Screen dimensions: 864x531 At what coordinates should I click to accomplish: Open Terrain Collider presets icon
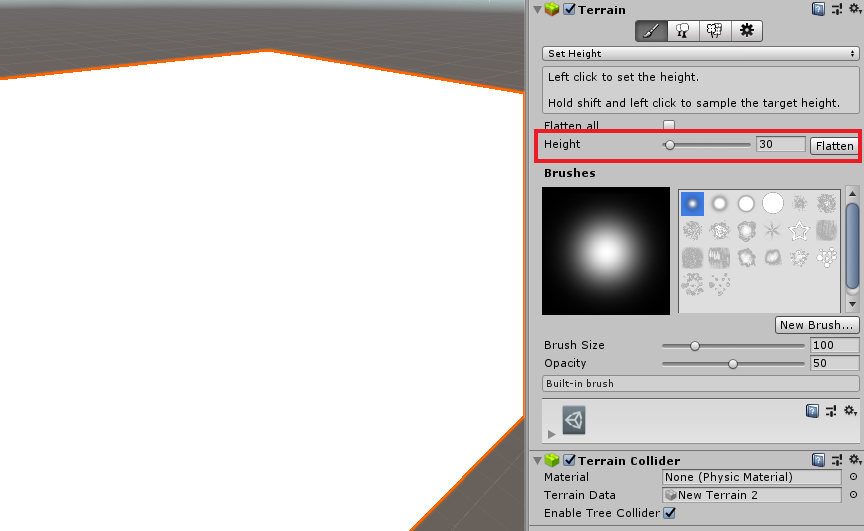coord(836,460)
